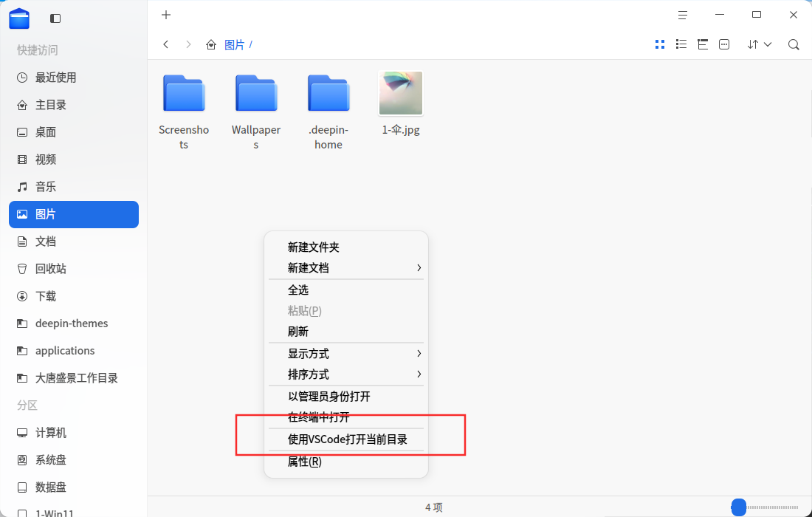The height and width of the screenshot is (517, 812).
Task: Expand 新建文档 submenu
Action: click(346, 268)
